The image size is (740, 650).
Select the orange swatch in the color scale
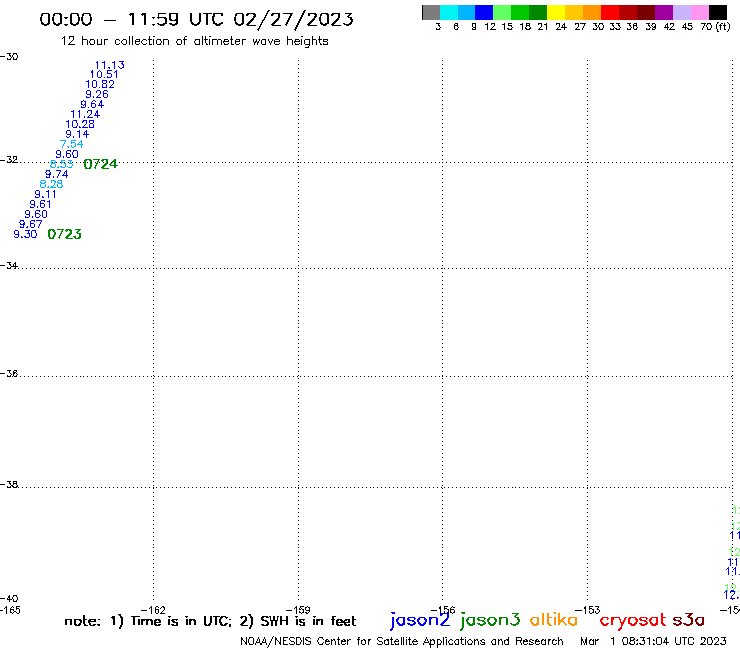pyautogui.click(x=592, y=12)
